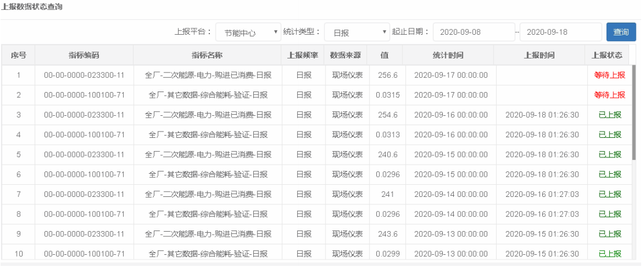
Task: Click row 5 code 00-00-0000-023300-11
Action: click(84, 155)
